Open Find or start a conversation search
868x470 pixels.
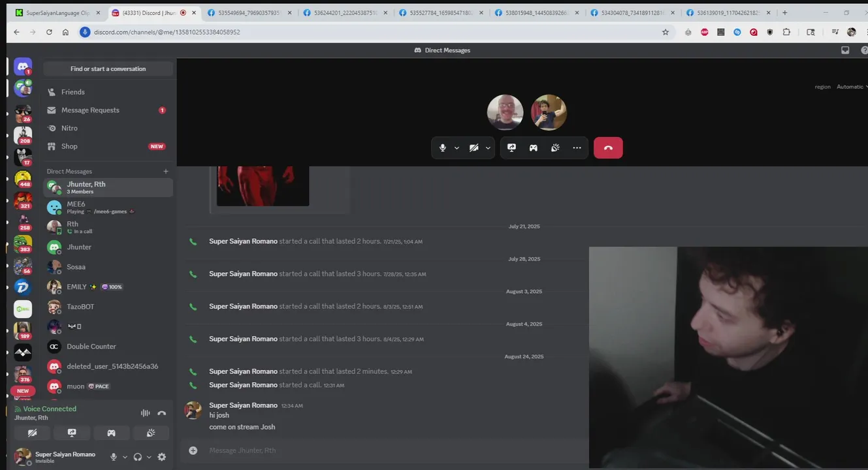click(108, 69)
